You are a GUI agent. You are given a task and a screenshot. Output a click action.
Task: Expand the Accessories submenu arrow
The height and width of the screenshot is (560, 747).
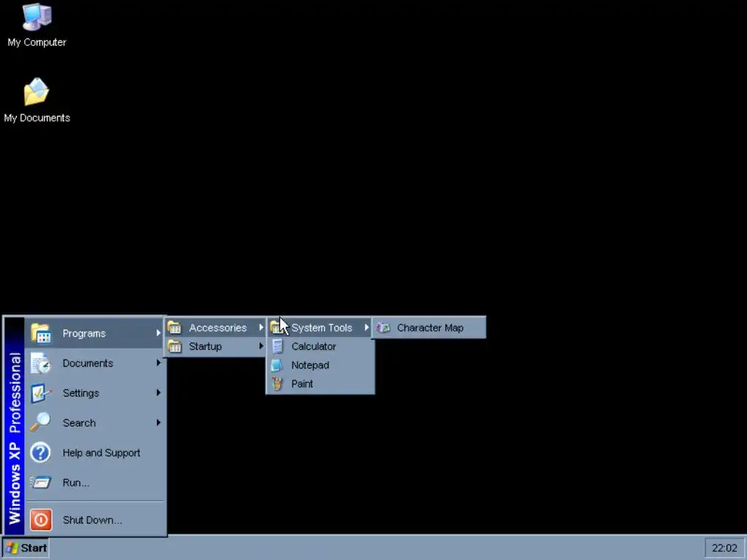click(261, 327)
